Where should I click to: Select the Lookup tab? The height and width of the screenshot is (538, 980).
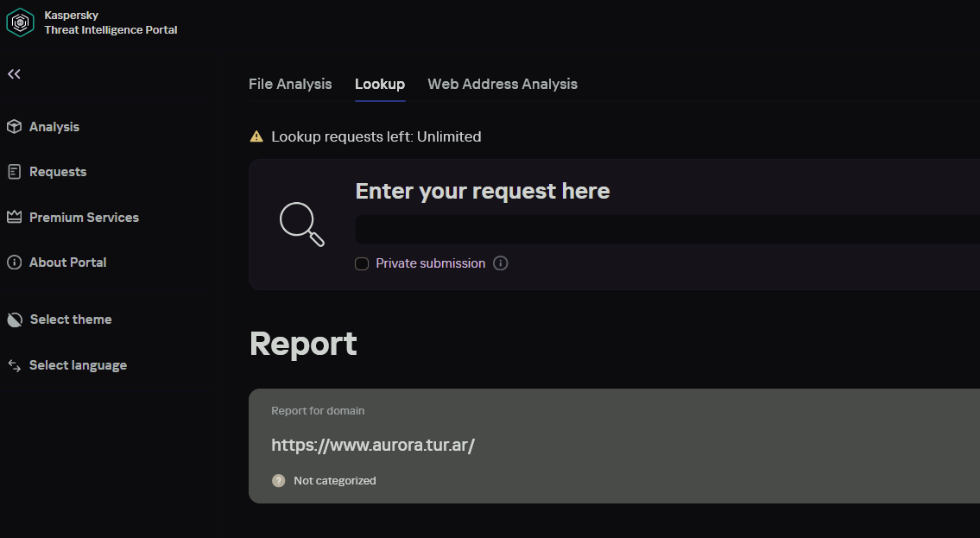(x=380, y=84)
